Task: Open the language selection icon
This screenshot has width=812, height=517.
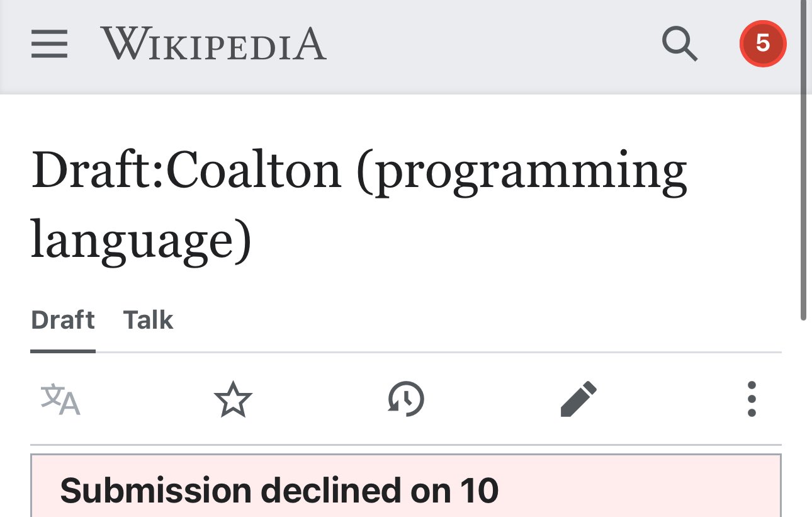Action: [x=60, y=399]
